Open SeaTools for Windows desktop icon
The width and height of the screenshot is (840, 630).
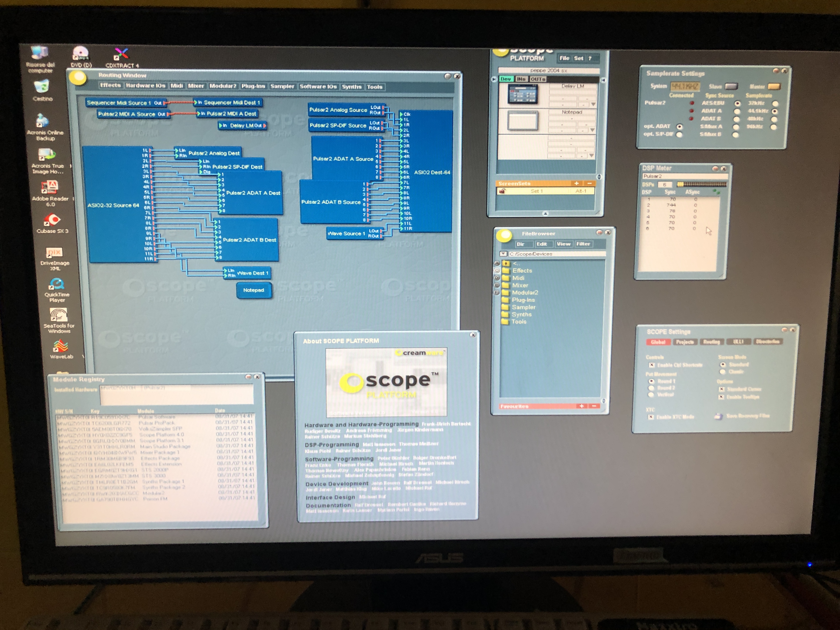(x=59, y=321)
